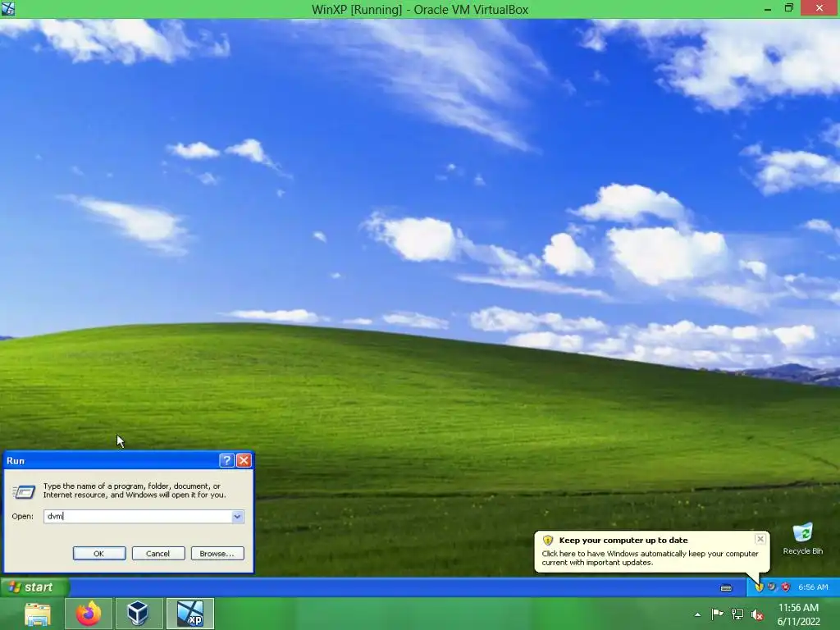This screenshot has width=840, height=630.
Task: Click the muted host volume icon
Action: coord(757,614)
